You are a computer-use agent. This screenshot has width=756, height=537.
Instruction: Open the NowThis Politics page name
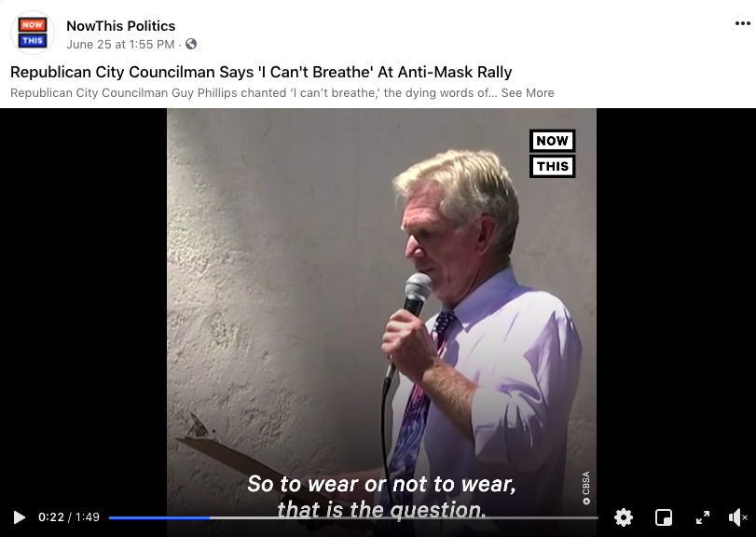[120, 26]
